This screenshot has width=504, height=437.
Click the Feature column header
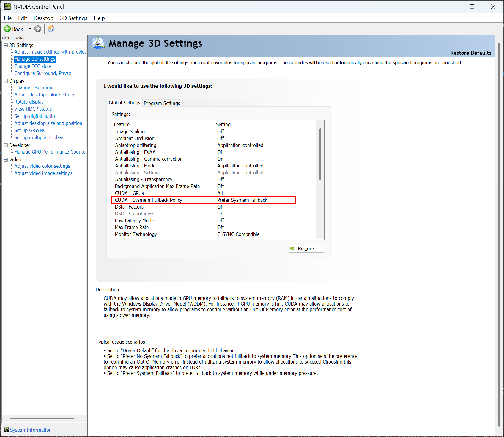(x=163, y=124)
